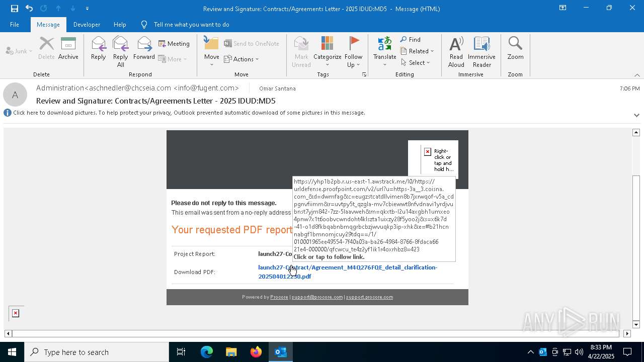
Task: Click the Categorize button
Action: (x=328, y=52)
